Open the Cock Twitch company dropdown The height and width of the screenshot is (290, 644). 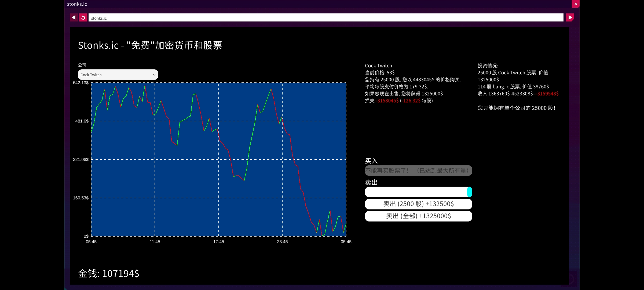(118, 75)
